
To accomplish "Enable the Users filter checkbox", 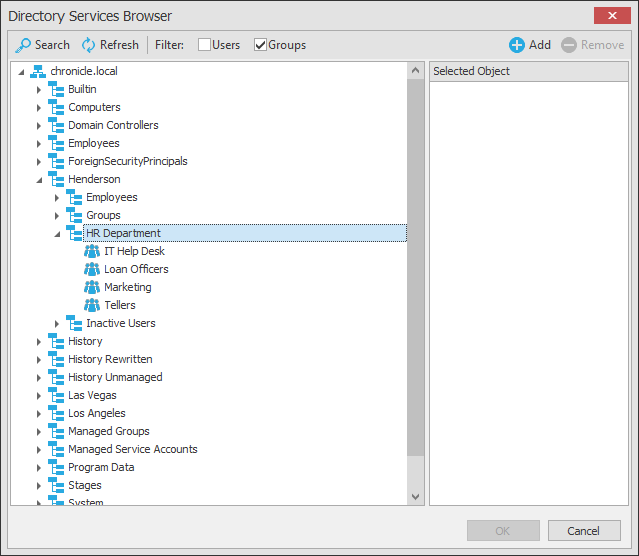I will (204, 45).
